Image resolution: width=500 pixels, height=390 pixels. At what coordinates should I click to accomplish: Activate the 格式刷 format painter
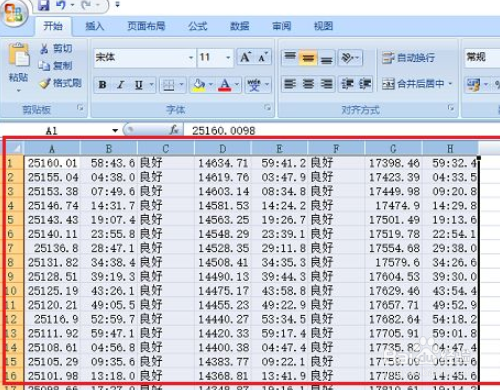(60, 83)
